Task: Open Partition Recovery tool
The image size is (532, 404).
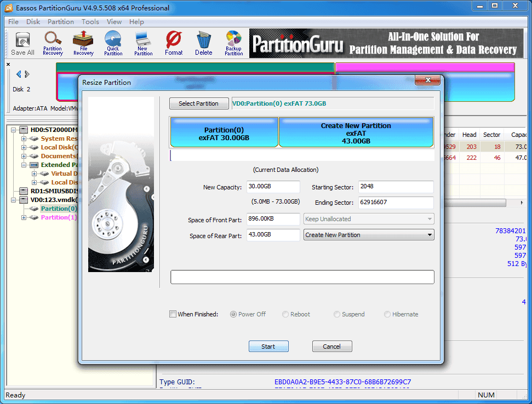Action: click(53, 44)
